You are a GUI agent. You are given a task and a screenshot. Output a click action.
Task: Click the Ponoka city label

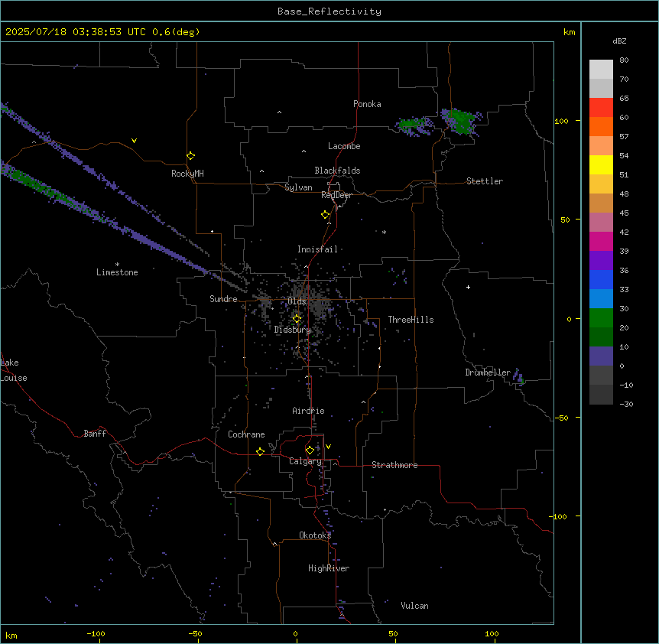[367, 104]
